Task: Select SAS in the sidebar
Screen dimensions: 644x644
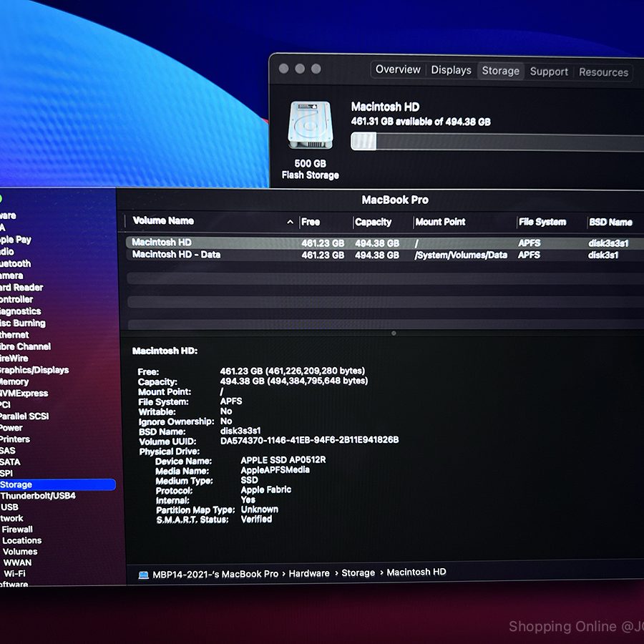Action: [8, 451]
